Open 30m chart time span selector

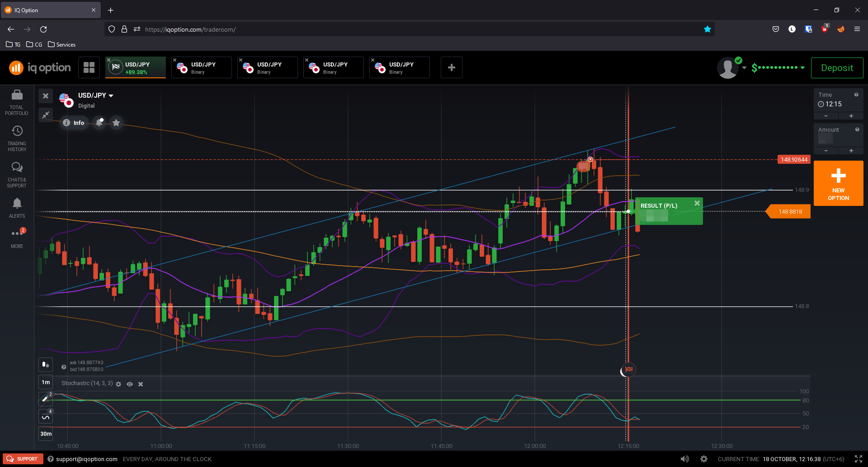click(x=46, y=434)
